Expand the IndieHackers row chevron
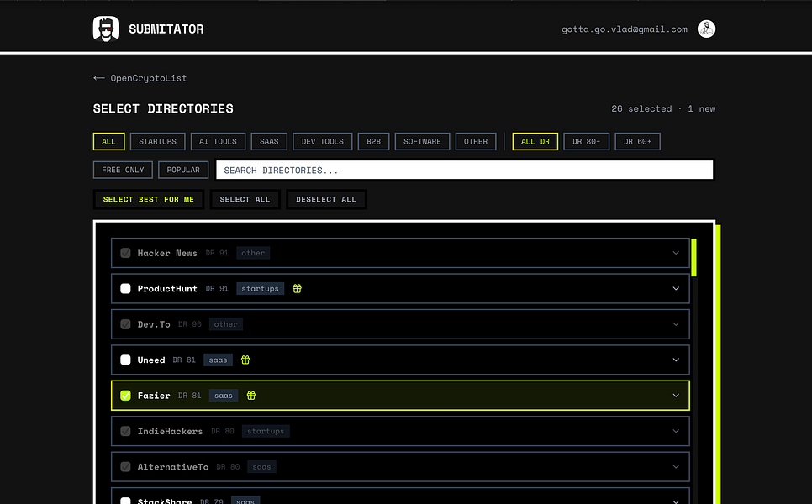 tap(676, 431)
